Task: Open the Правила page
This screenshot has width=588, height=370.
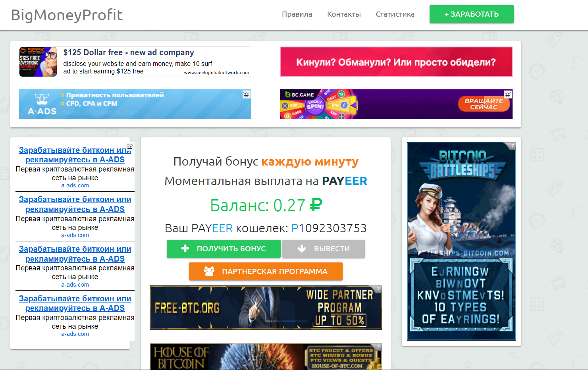Action: [x=297, y=14]
